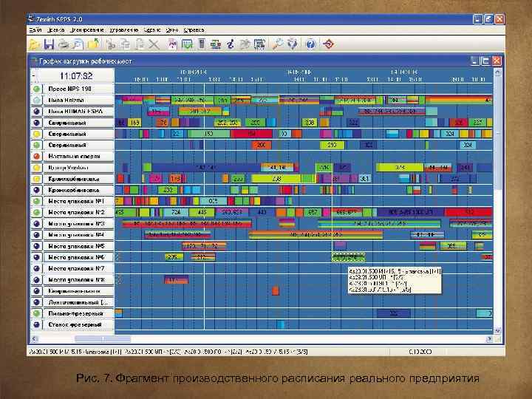The width and height of the screenshot is (532, 399).
Task: Click the gray gears toolbar icon
Action: 245,44
